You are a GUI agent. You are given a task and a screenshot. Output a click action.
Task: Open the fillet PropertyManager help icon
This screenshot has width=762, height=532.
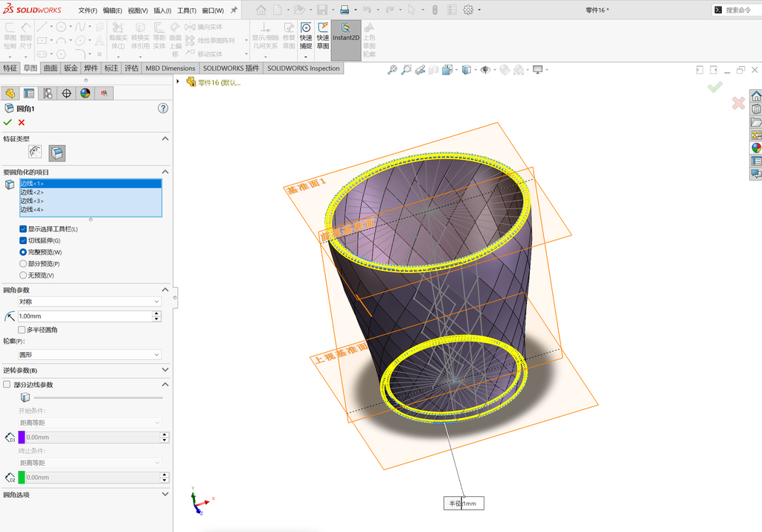(163, 109)
